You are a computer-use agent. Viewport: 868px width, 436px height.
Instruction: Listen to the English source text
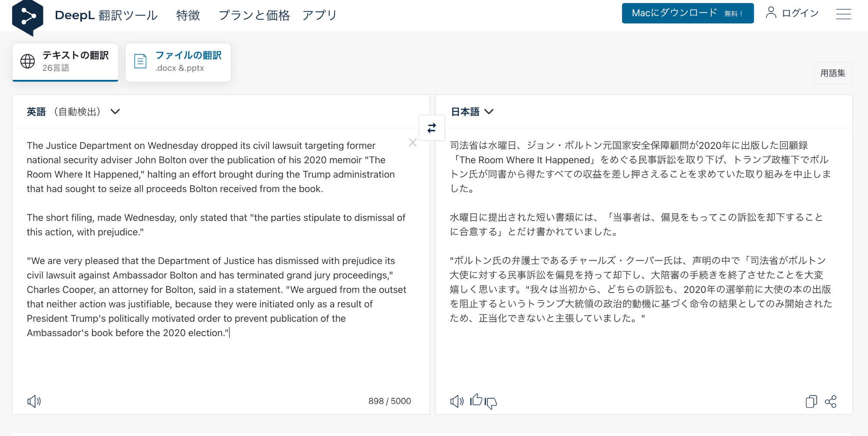pyautogui.click(x=34, y=401)
